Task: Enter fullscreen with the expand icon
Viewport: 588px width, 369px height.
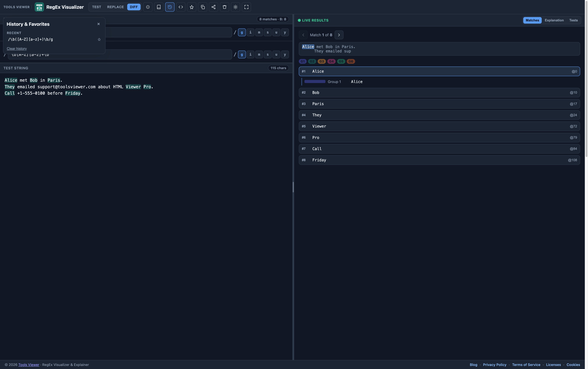Action: point(246,7)
